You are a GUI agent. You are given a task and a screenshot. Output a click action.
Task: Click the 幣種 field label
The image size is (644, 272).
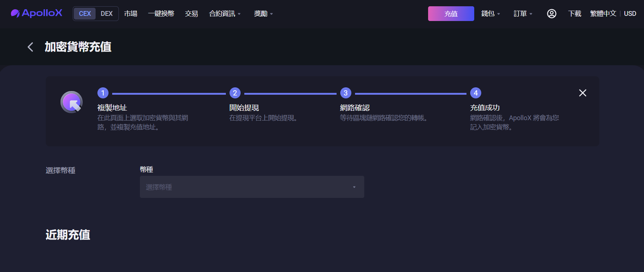click(x=147, y=170)
